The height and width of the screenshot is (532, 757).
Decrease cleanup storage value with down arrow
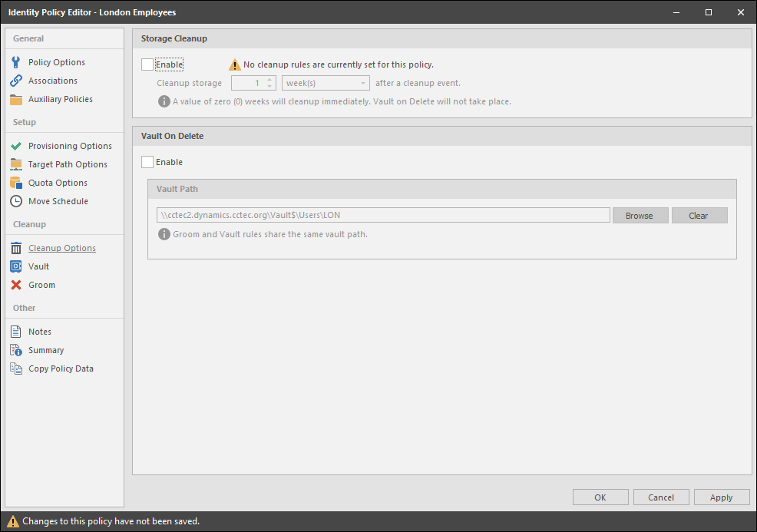[269, 87]
